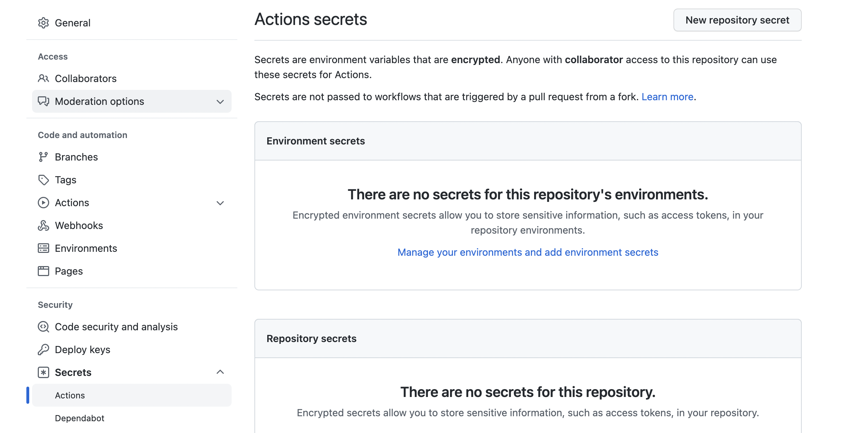Viewport: 868px width, 433px height.
Task: Click the Environments server icon
Action: (x=43, y=248)
